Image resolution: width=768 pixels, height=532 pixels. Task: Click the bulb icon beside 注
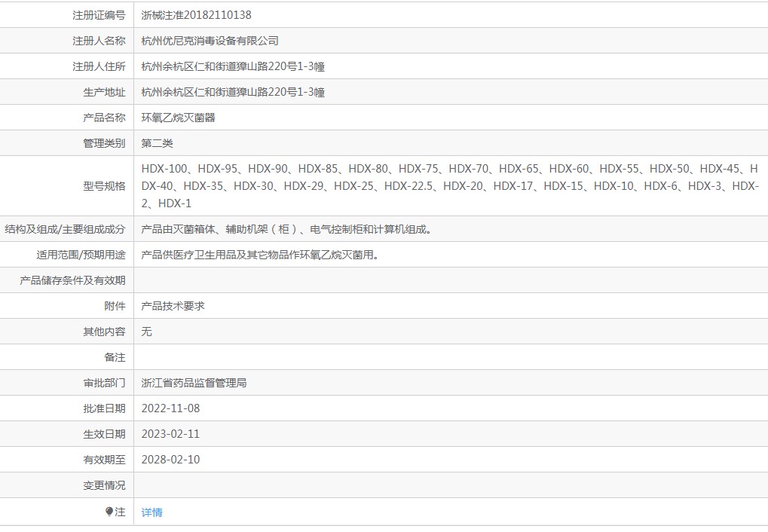coord(109,512)
